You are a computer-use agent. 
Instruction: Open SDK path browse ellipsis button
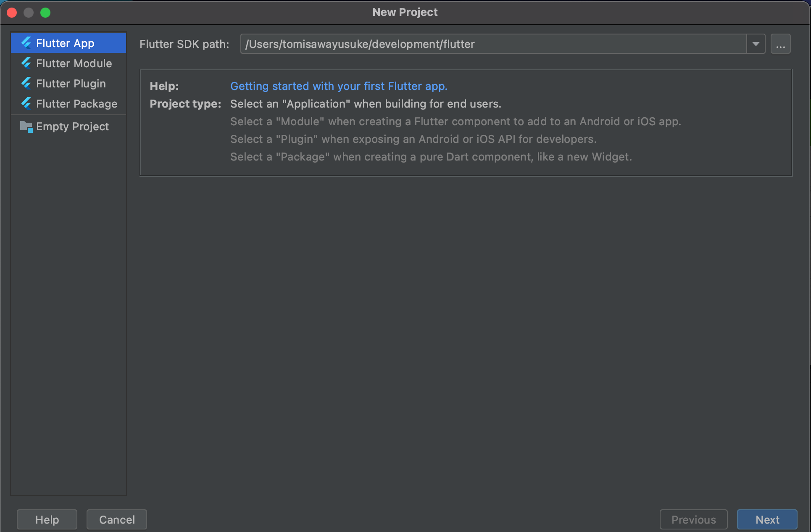point(780,44)
